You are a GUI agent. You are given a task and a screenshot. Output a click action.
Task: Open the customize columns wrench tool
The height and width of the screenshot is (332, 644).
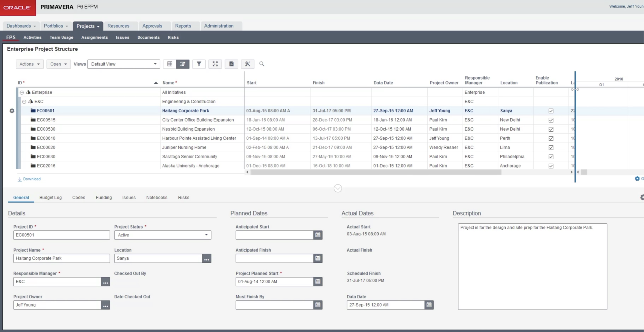248,64
